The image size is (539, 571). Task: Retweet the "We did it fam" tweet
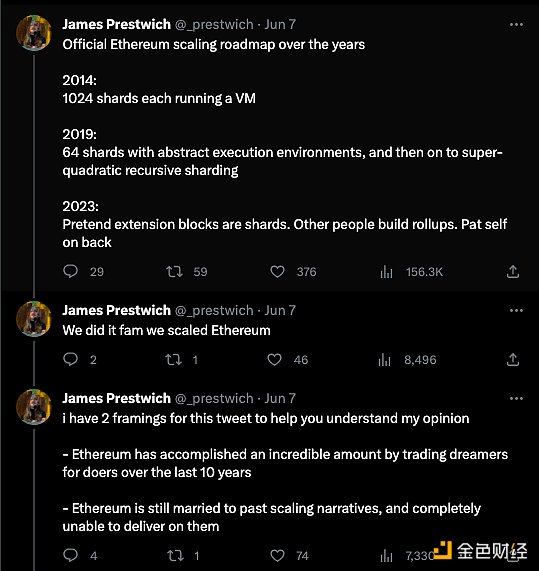click(x=173, y=360)
